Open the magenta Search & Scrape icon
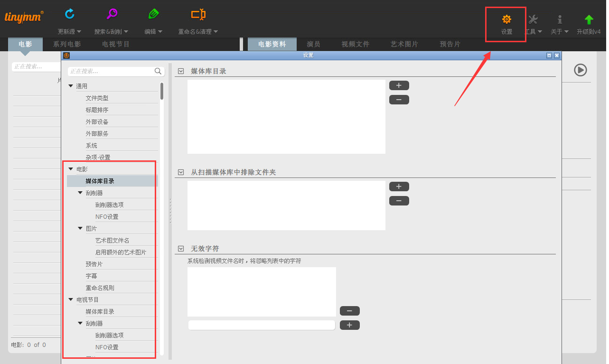 tap(112, 14)
